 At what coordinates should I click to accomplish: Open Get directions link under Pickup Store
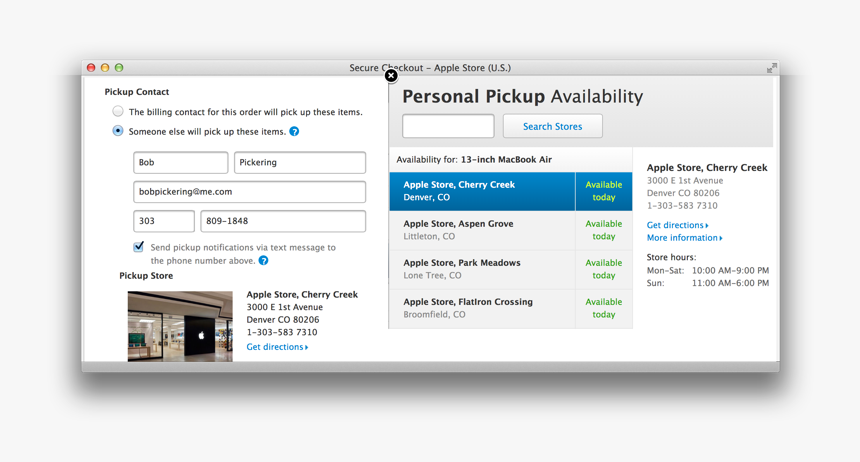(x=277, y=347)
